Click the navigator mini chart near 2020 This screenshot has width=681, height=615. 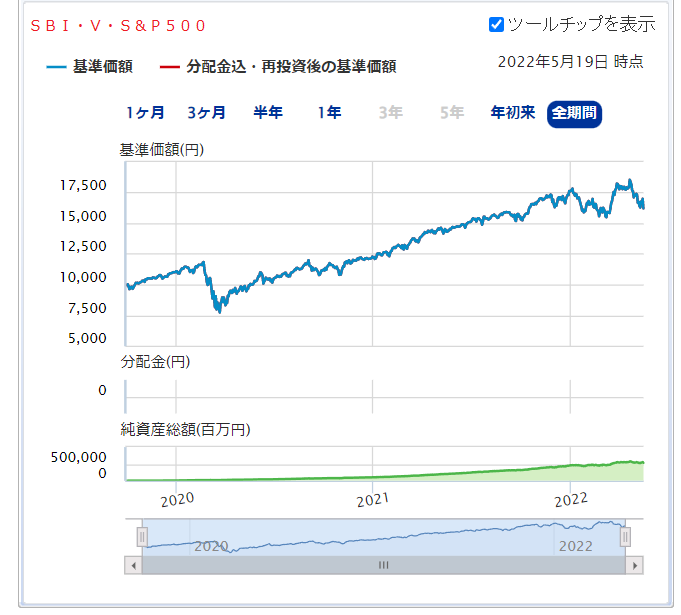click(x=211, y=543)
